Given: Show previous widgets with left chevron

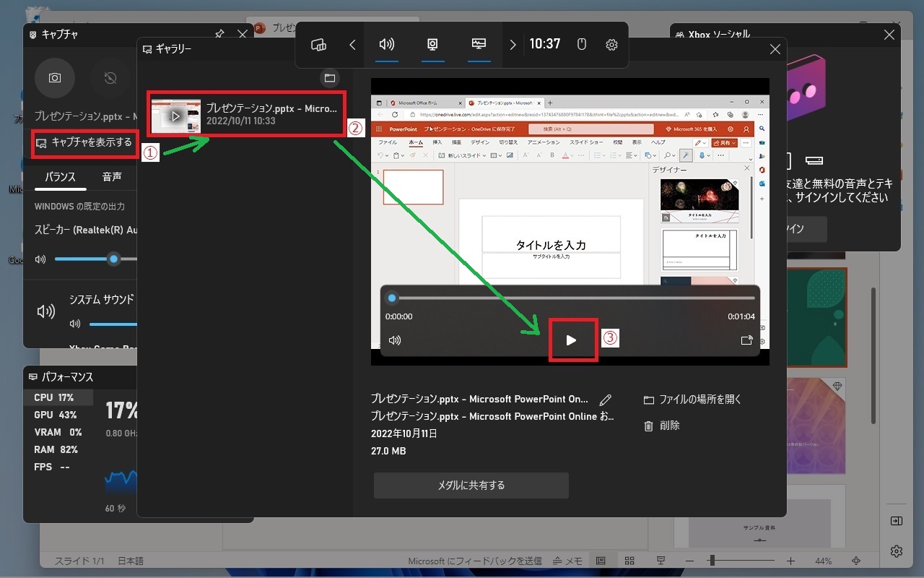Looking at the screenshot, I should click(352, 45).
